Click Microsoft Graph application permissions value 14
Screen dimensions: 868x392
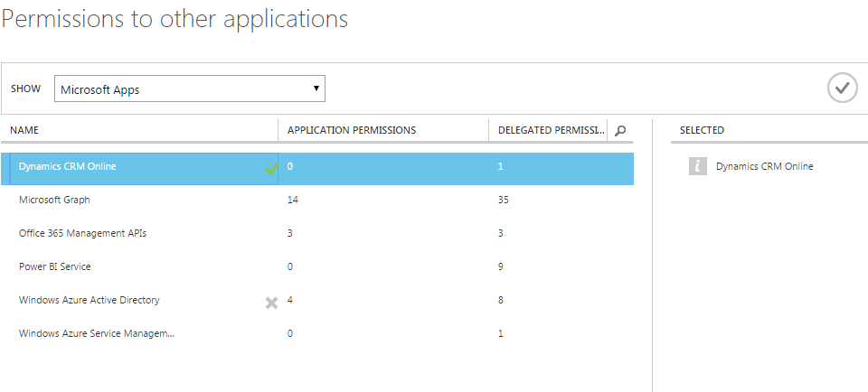point(292,201)
